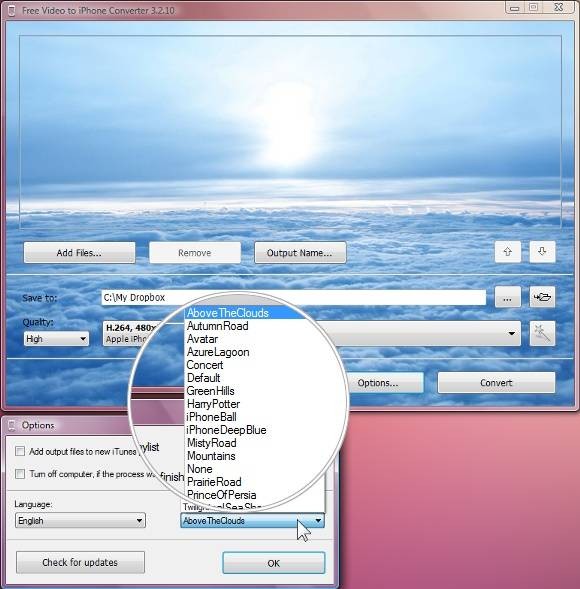Select AutumnRoad theme in list
580x589 pixels.
tap(218, 326)
